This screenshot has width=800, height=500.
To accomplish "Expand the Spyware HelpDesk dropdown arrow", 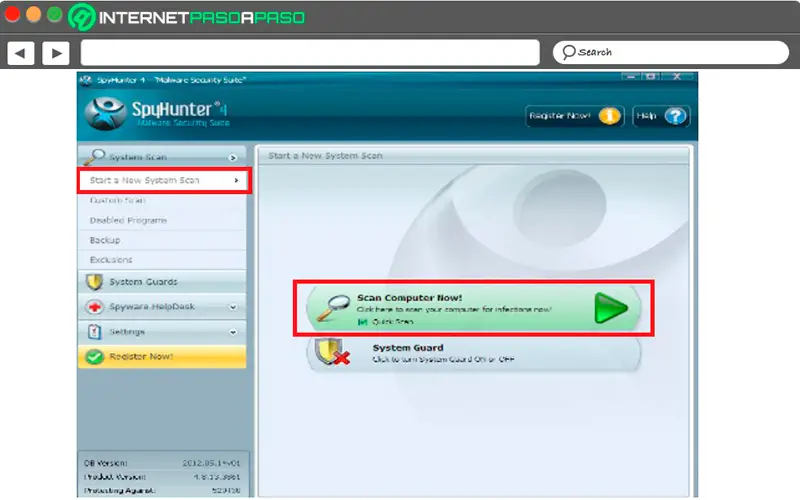I will (x=233, y=307).
